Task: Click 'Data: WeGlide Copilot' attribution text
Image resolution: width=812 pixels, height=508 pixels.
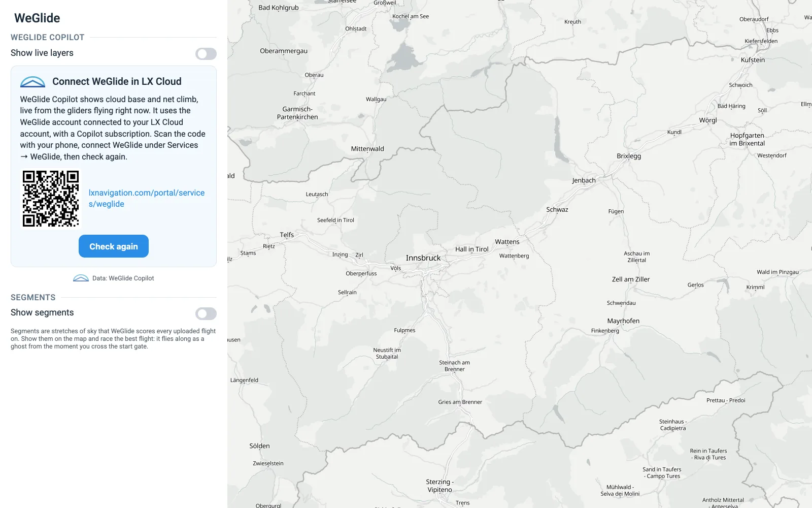Action: (123, 278)
